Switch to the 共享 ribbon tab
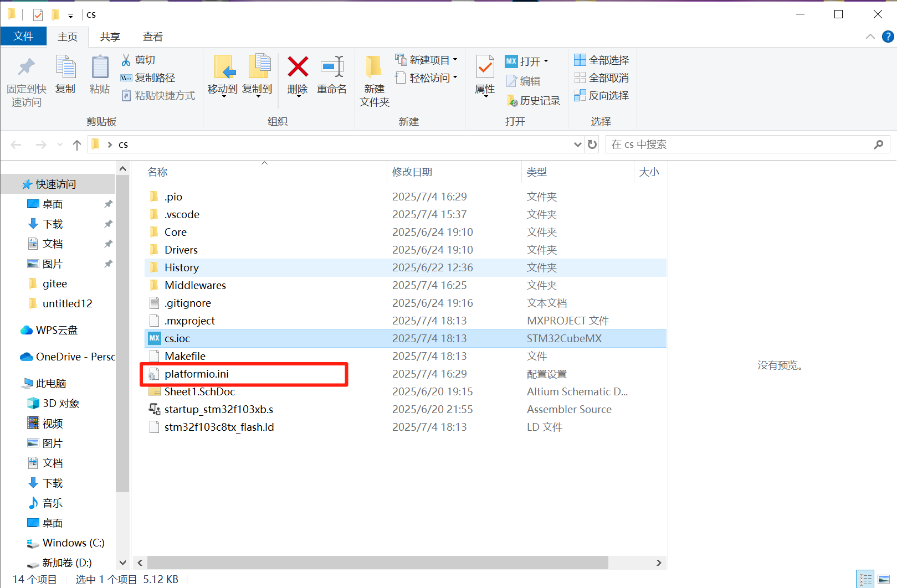The height and width of the screenshot is (588, 897). tap(110, 37)
